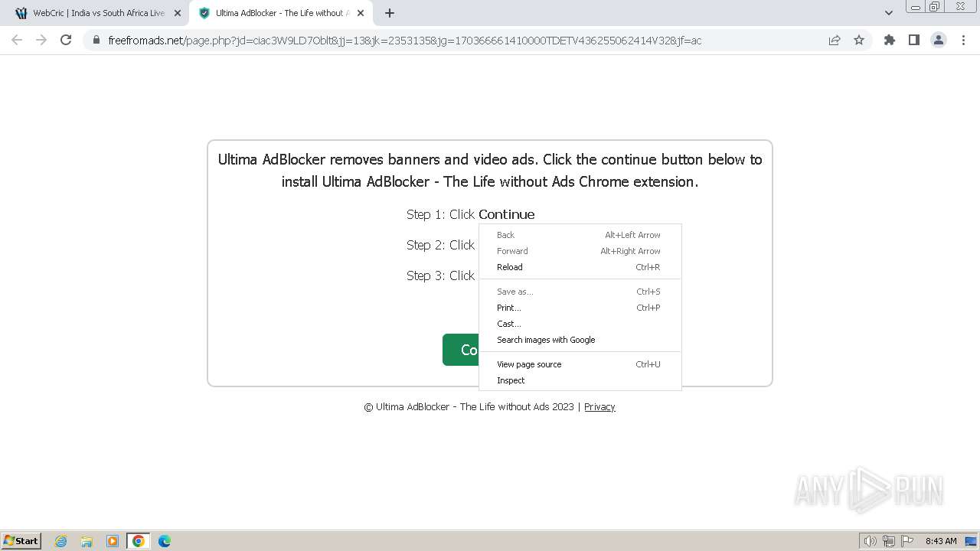Choose Reload in context menu
Image resolution: width=980 pixels, height=551 pixels.
[x=580, y=267]
